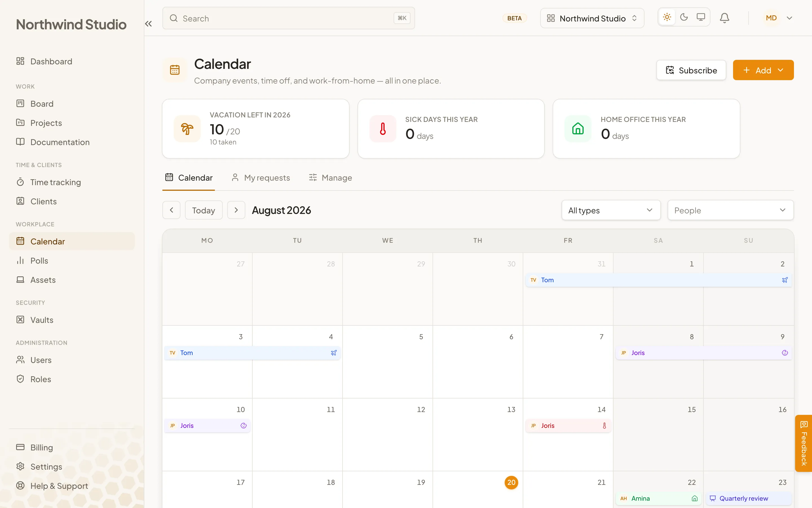Click the vacation palm tree icon
Screen dimensions: 812x508
187,129
